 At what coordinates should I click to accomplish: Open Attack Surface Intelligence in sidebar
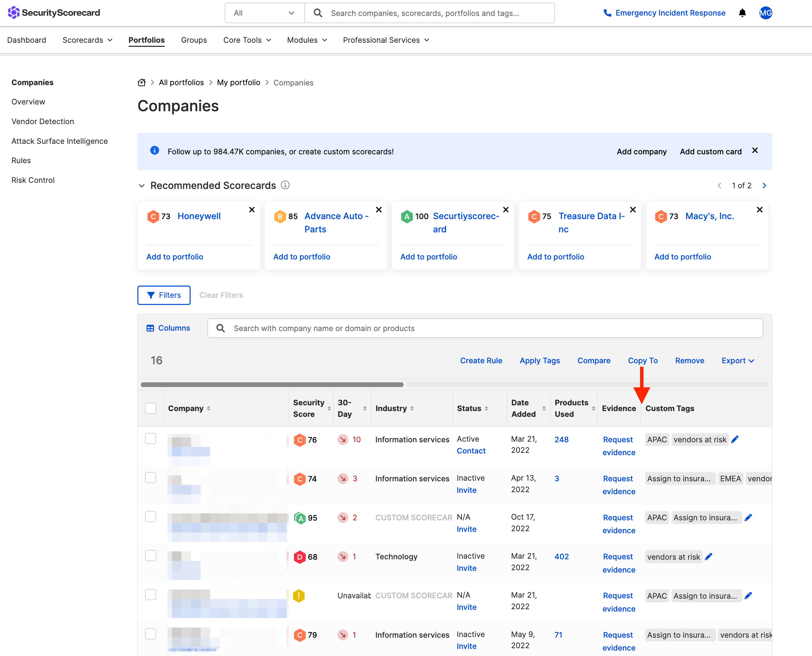[x=60, y=141]
